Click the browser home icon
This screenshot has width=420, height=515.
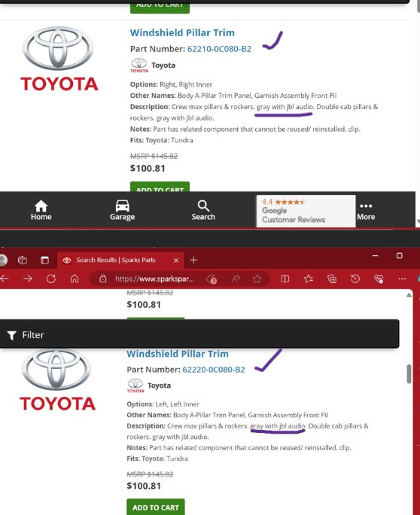pyautogui.click(x=75, y=279)
